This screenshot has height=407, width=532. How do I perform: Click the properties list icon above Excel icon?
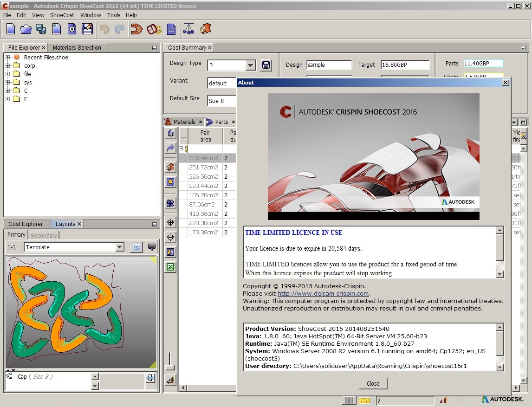tap(171, 252)
